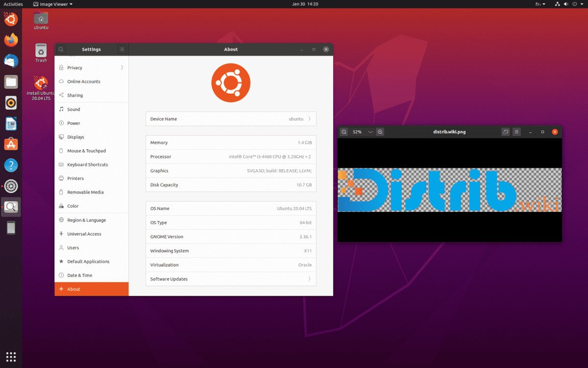Click the Image Viewer dock icon
Image resolution: width=588 pixels, height=368 pixels.
pyautogui.click(x=11, y=207)
